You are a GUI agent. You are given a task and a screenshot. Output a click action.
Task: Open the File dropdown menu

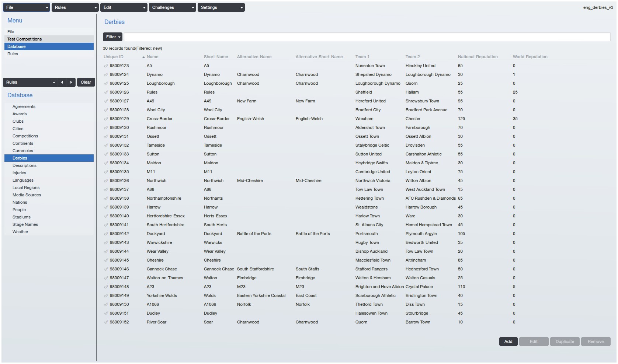click(27, 7)
